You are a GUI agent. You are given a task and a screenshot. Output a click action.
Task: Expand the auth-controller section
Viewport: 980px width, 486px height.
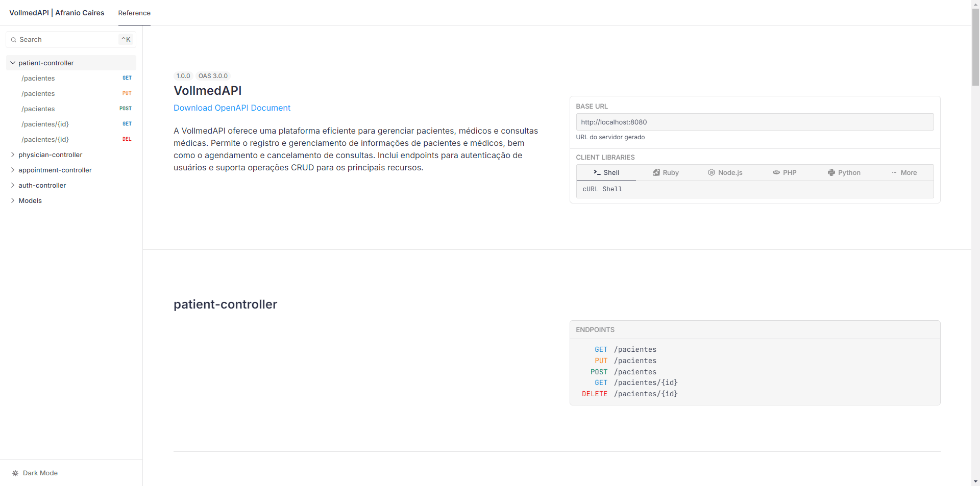[x=13, y=186]
